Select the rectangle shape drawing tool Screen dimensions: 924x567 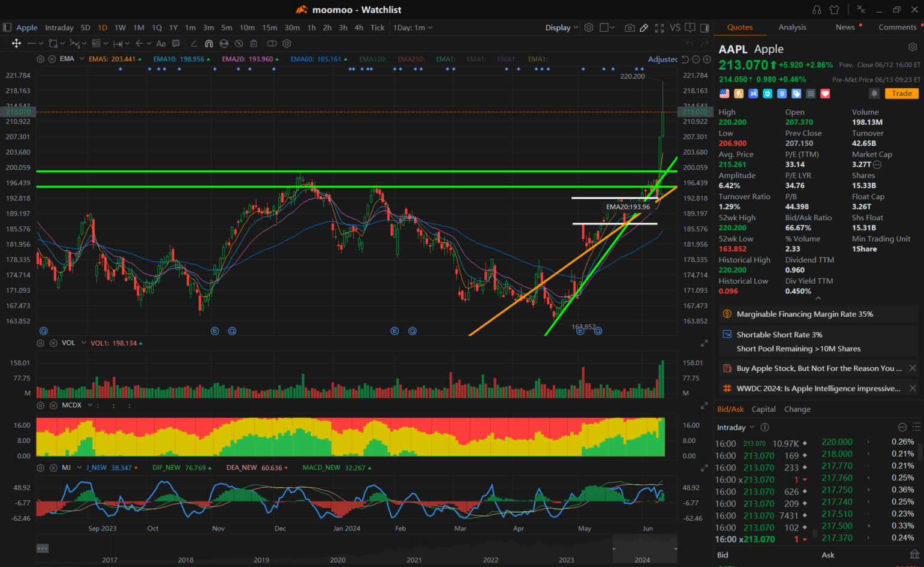coord(53,43)
